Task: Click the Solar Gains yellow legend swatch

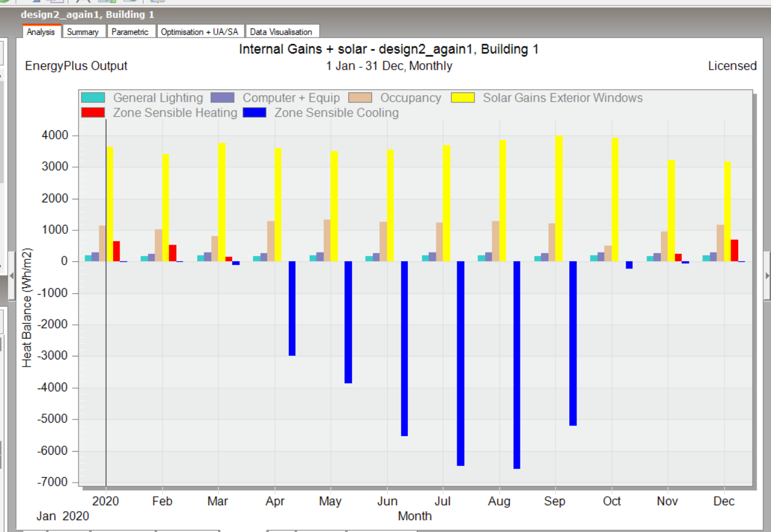Action: pyautogui.click(x=463, y=98)
